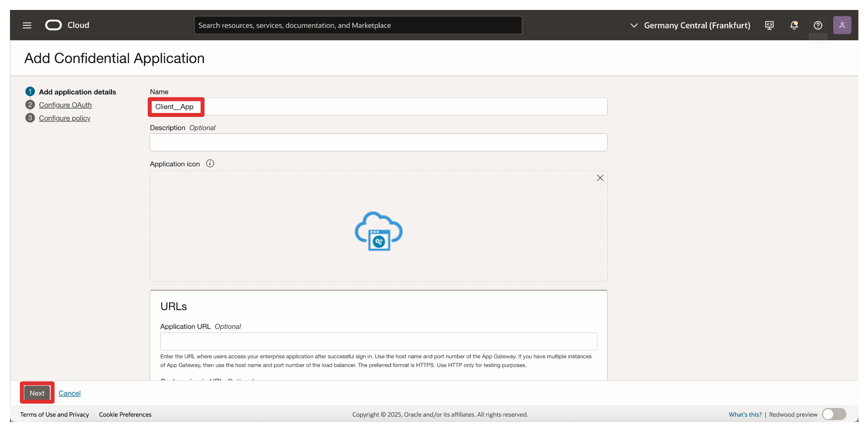Open the Help question mark icon
The image size is (868, 432).
click(818, 25)
